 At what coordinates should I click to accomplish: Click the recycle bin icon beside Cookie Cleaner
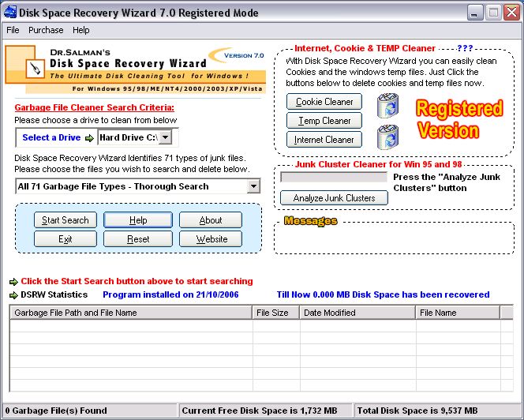(387, 104)
